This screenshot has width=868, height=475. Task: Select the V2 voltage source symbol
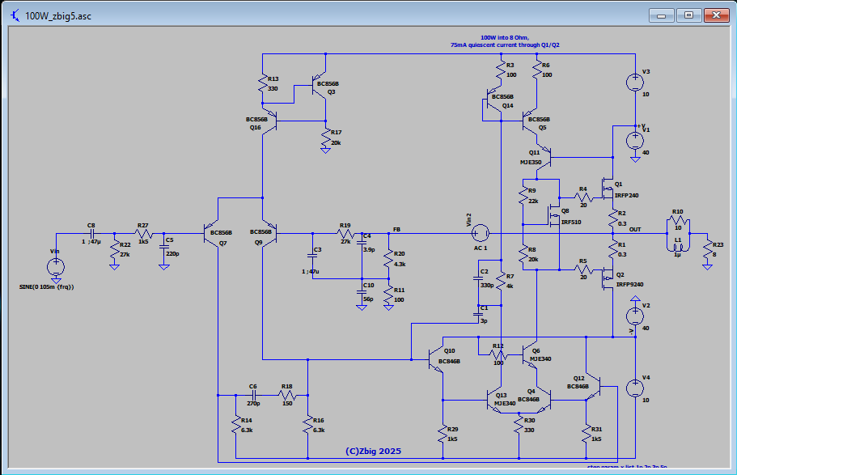635,316
